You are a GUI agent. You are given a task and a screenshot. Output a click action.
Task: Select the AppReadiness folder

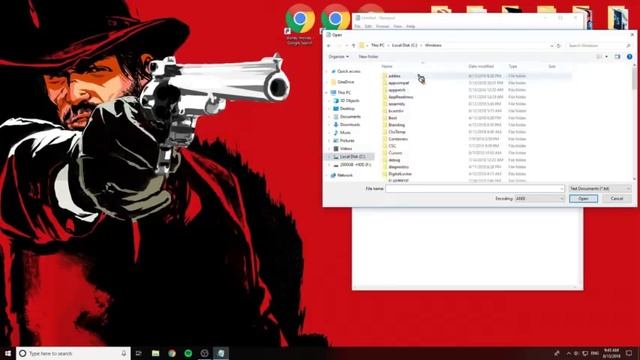(x=401, y=97)
